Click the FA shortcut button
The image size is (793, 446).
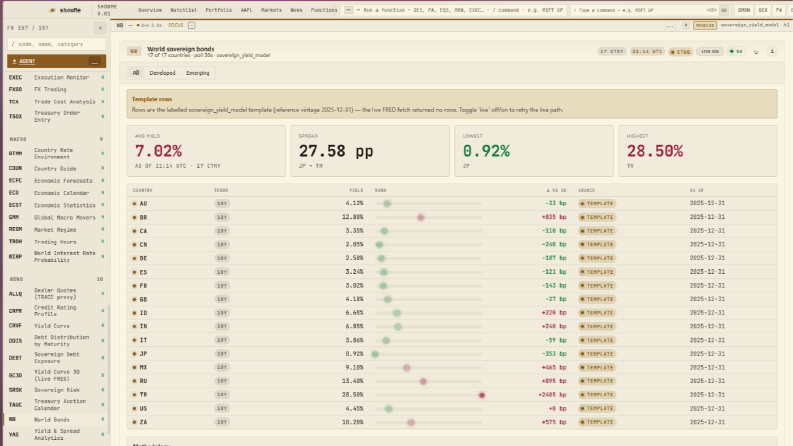point(779,10)
